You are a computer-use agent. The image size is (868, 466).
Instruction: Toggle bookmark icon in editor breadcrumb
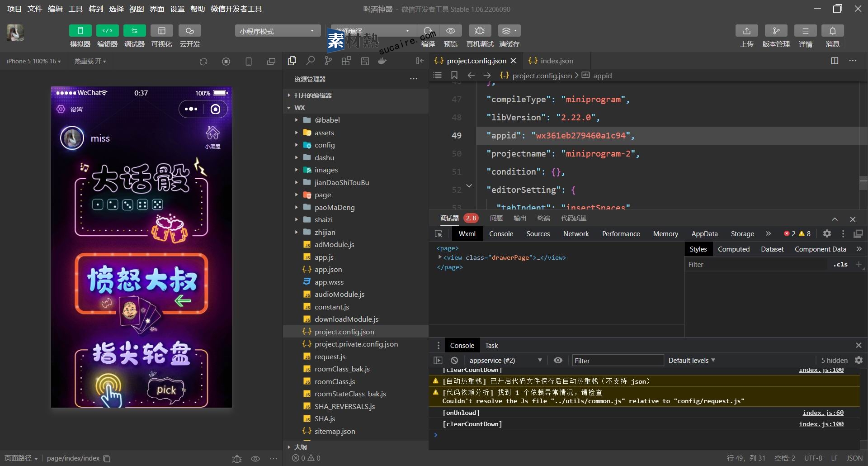(454, 76)
